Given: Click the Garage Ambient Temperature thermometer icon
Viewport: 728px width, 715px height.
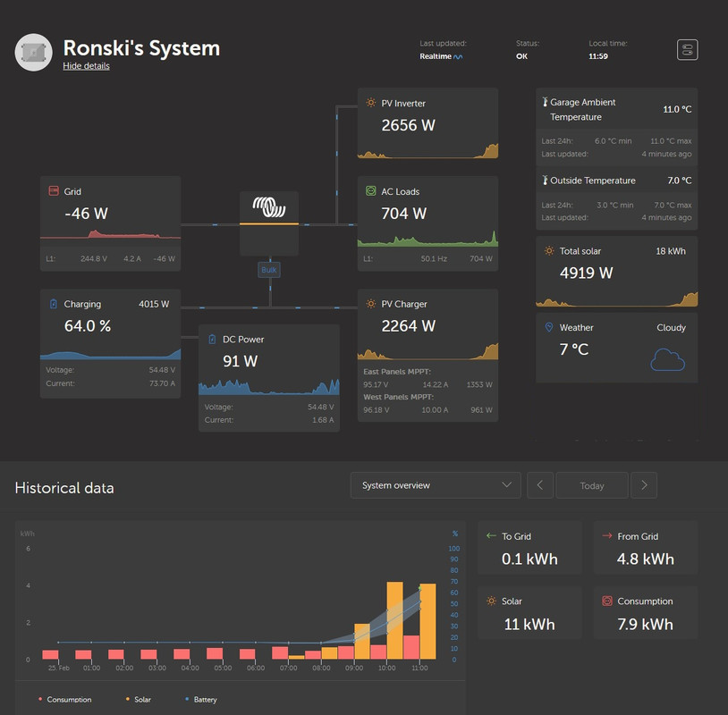Looking at the screenshot, I should 545,102.
